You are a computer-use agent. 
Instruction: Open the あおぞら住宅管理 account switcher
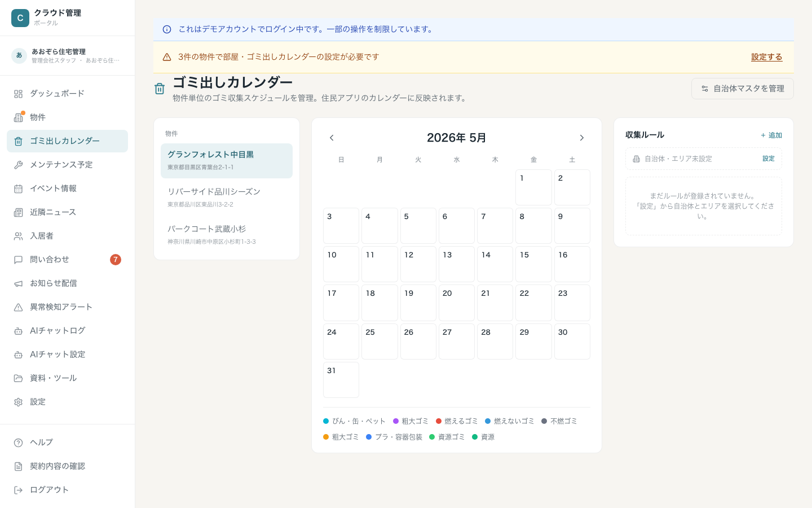pyautogui.click(x=67, y=55)
